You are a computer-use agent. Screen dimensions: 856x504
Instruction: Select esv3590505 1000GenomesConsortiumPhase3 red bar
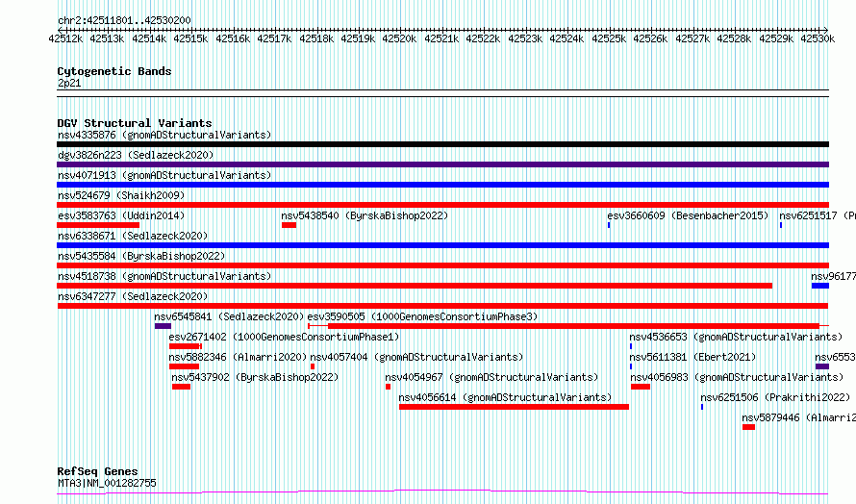(568, 326)
